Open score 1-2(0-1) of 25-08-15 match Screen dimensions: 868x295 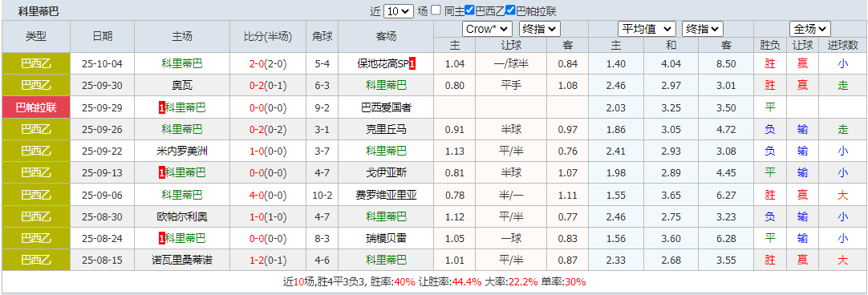click(269, 261)
